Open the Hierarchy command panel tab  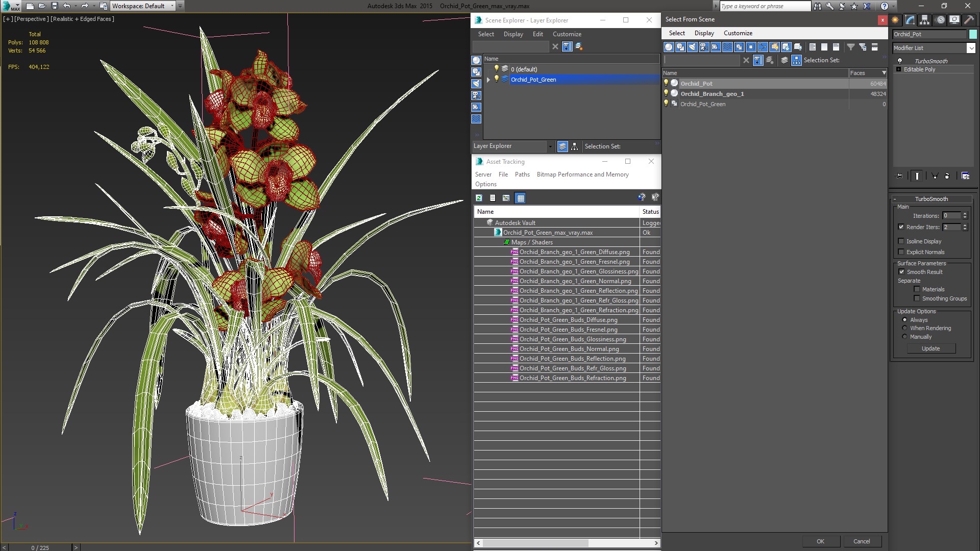pyautogui.click(x=924, y=20)
